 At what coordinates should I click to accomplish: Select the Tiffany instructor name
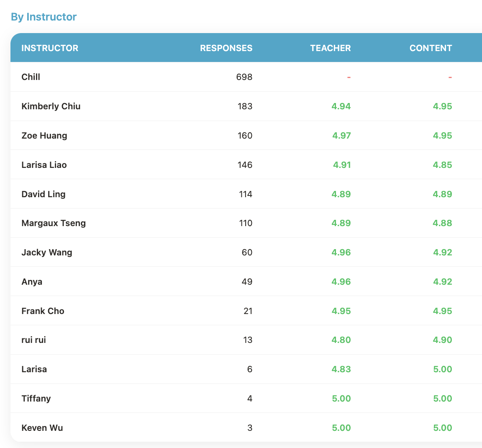[36, 399]
